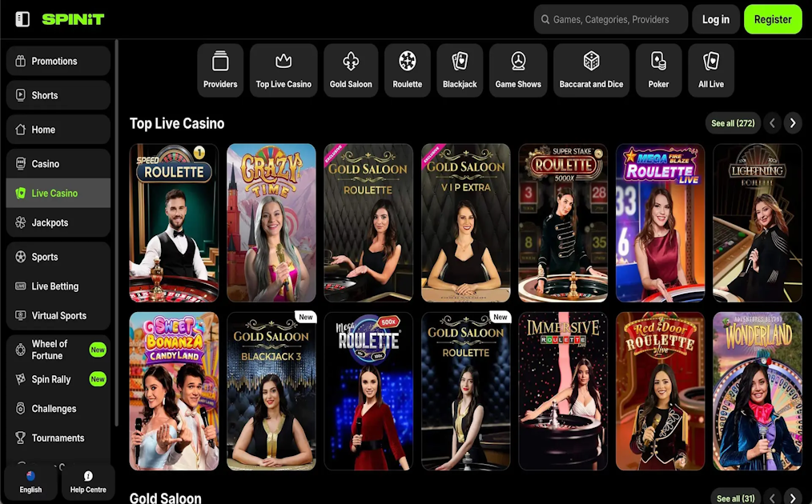Image resolution: width=812 pixels, height=504 pixels.
Task: Click the sidebar vertical scrollbar
Action: [x=117, y=233]
